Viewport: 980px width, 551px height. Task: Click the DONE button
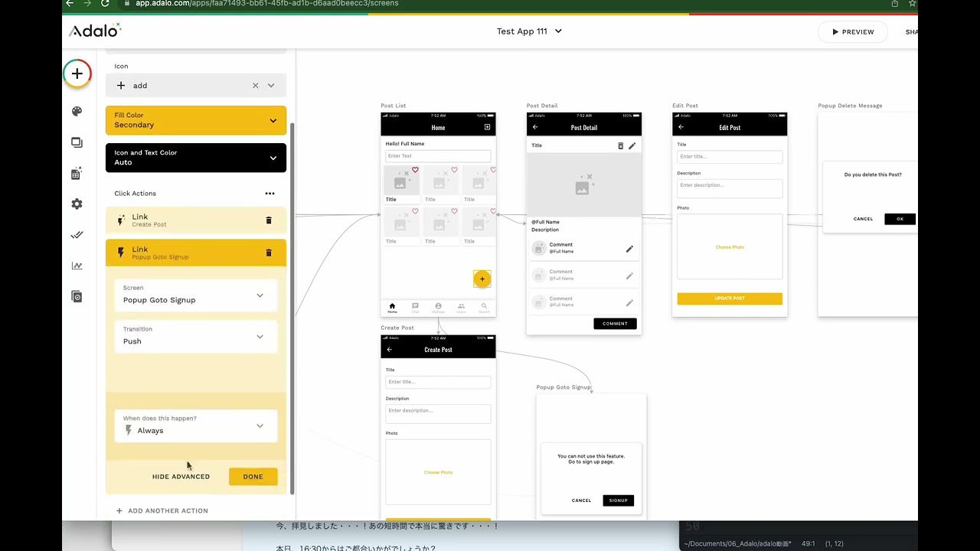253,477
